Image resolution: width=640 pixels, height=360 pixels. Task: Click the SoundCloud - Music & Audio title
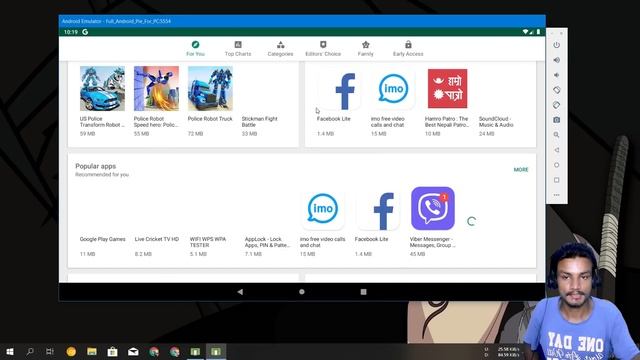[x=496, y=122]
